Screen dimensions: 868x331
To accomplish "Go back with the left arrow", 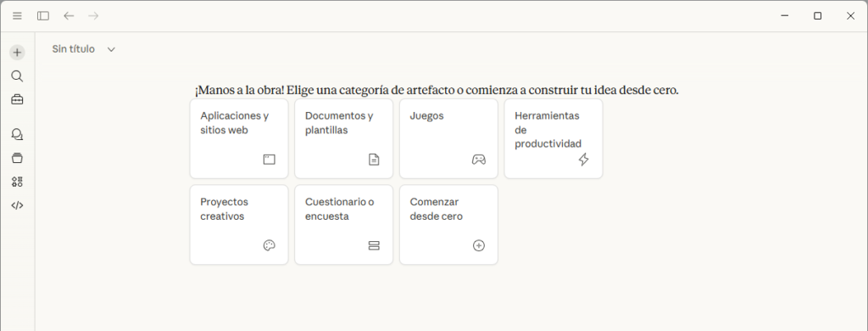I will coord(69,16).
